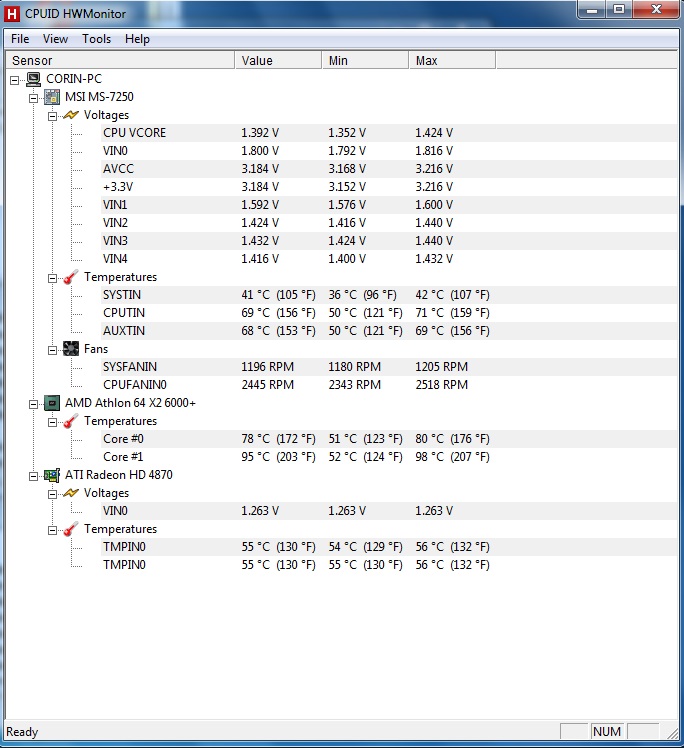Image resolution: width=684 pixels, height=748 pixels.
Task: Click the Sensor column header
Action: [x=120, y=61]
